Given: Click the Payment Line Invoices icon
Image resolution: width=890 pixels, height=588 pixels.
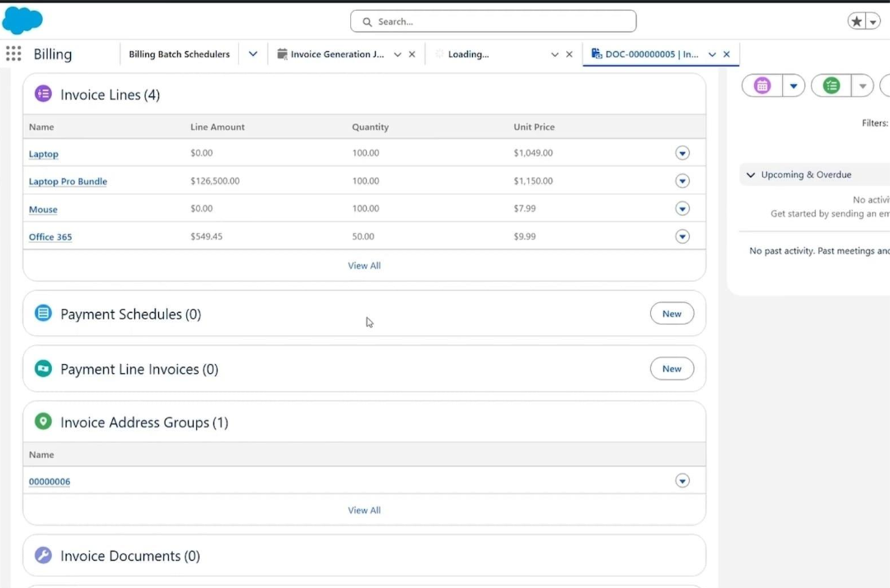Looking at the screenshot, I should pyautogui.click(x=43, y=369).
